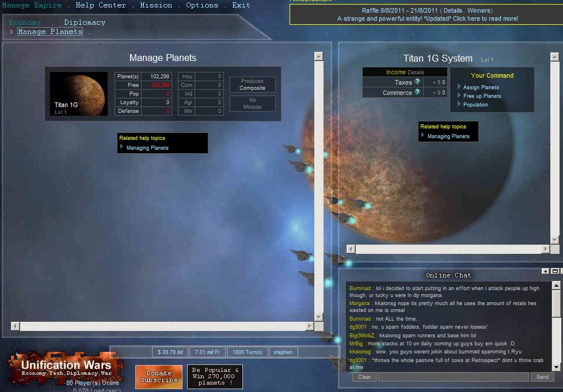Click the Commerce help question-mark icon
563x392 pixels.
(417, 93)
